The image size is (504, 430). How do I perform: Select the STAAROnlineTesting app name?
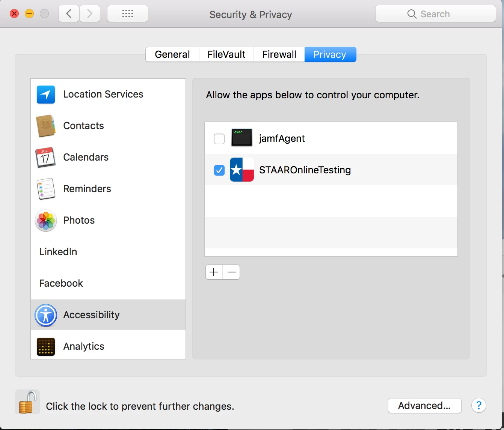[305, 170]
